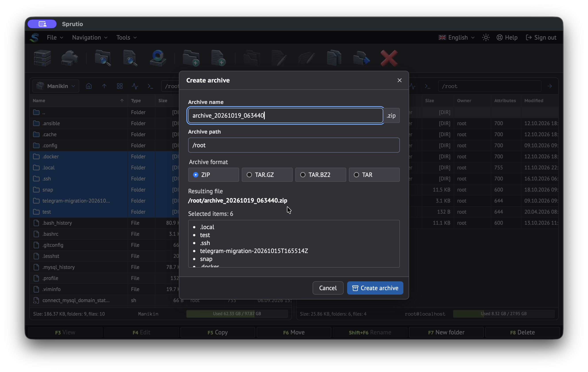Click the Archive path input field
Screen dimensions: 588x372
click(x=294, y=145)
